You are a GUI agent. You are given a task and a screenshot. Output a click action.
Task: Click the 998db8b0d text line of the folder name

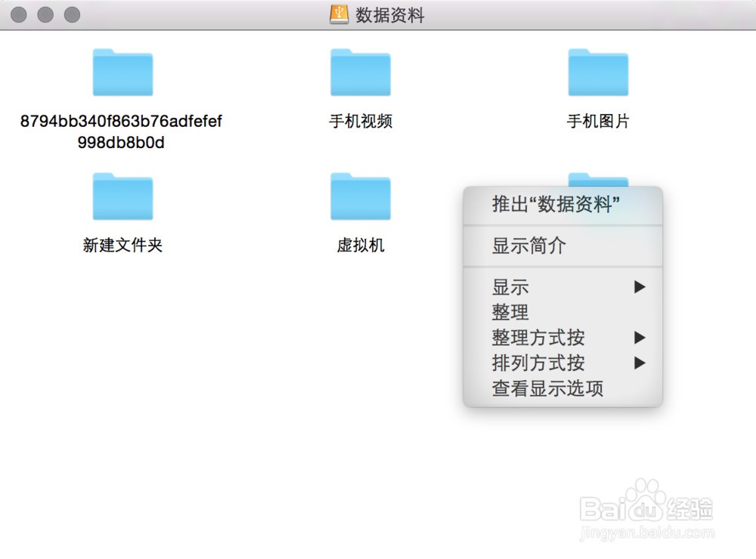click(122, 142)
